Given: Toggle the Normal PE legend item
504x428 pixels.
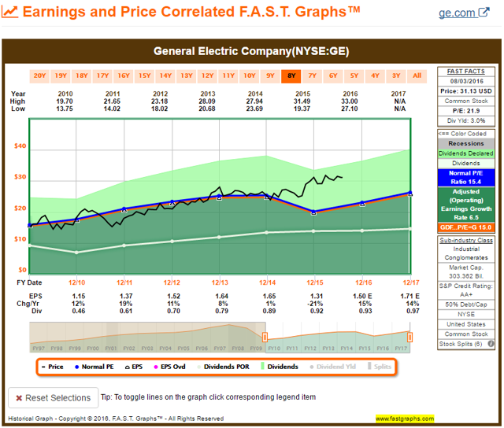Looking at the screenshot, I should pos(94,367).
